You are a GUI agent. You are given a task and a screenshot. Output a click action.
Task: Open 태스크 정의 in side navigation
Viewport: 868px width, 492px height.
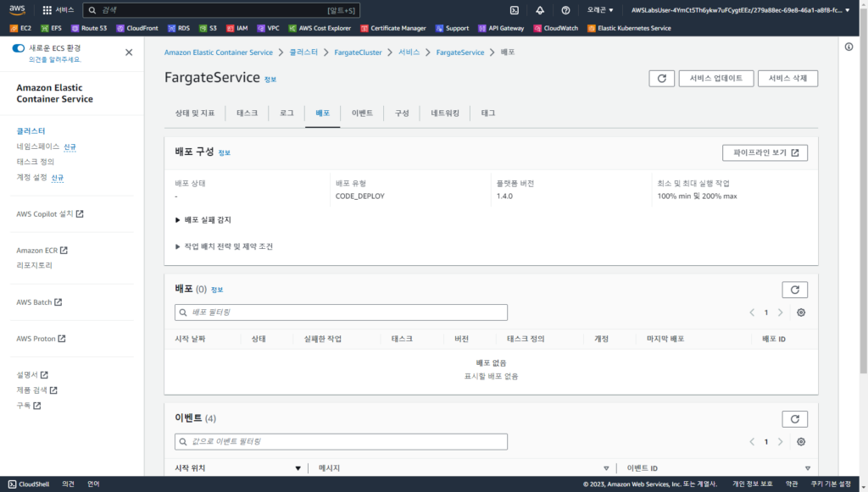36,162
